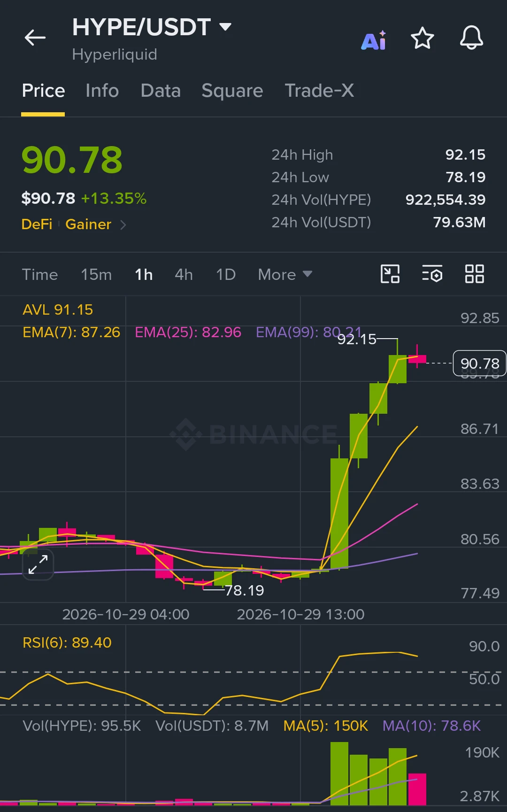
Task: Go to the Square tab
Action: [232, 91]
